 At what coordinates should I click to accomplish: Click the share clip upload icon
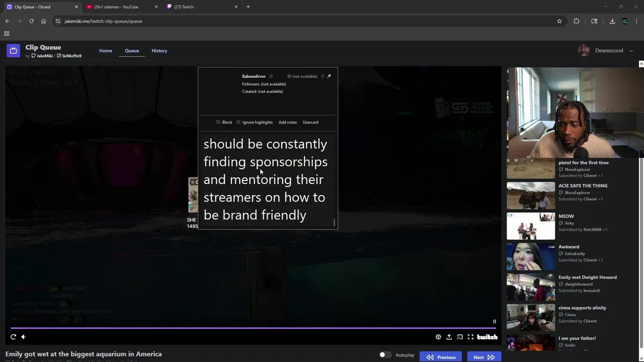click(x=449, y=337)
